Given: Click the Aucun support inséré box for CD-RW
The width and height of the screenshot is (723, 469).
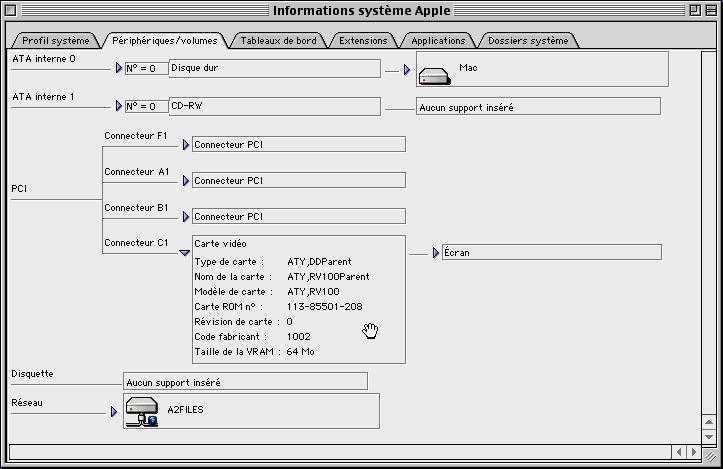Looking at the screenshot, I should coord(538,106).
